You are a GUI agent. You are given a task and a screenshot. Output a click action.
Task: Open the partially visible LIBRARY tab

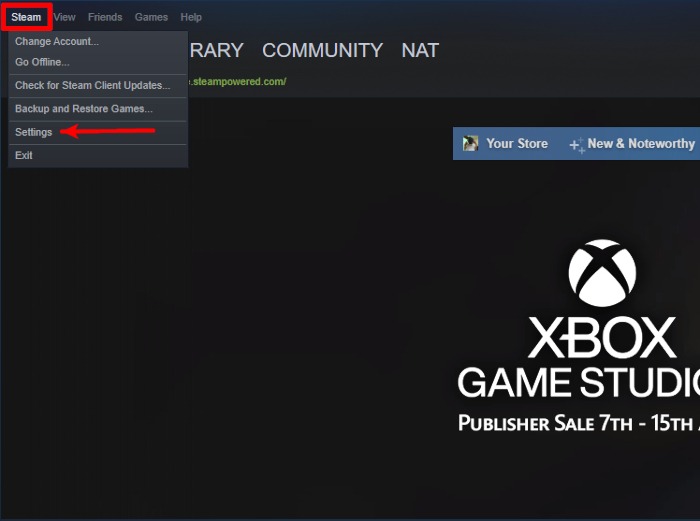[x=217, y=50]
